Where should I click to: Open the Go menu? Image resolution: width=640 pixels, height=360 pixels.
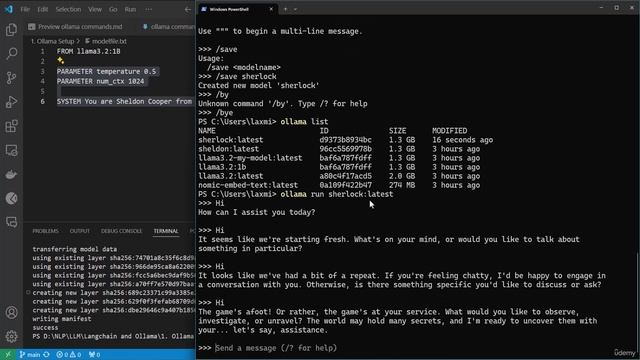tap(113, 9)
